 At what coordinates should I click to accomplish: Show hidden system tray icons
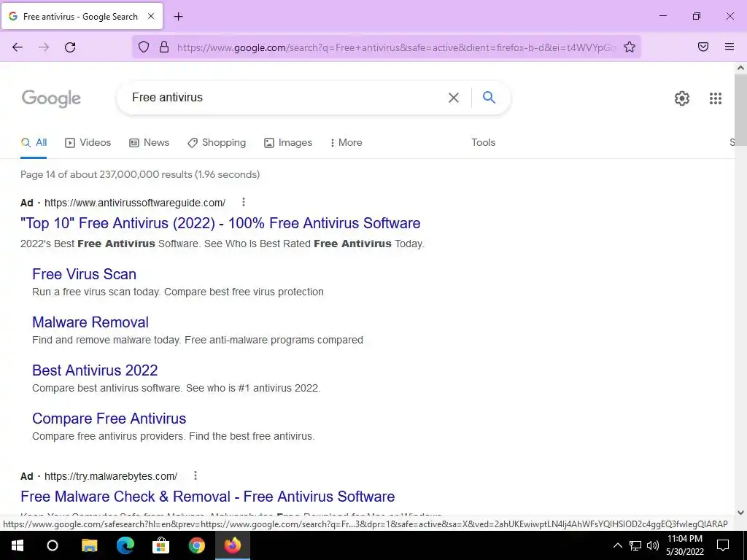point(617,545)
